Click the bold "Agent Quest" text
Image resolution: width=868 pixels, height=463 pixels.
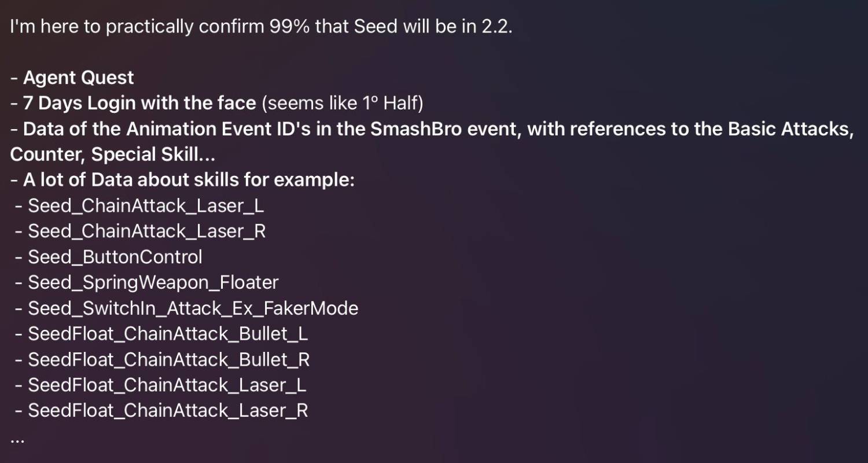pos(78,78)
